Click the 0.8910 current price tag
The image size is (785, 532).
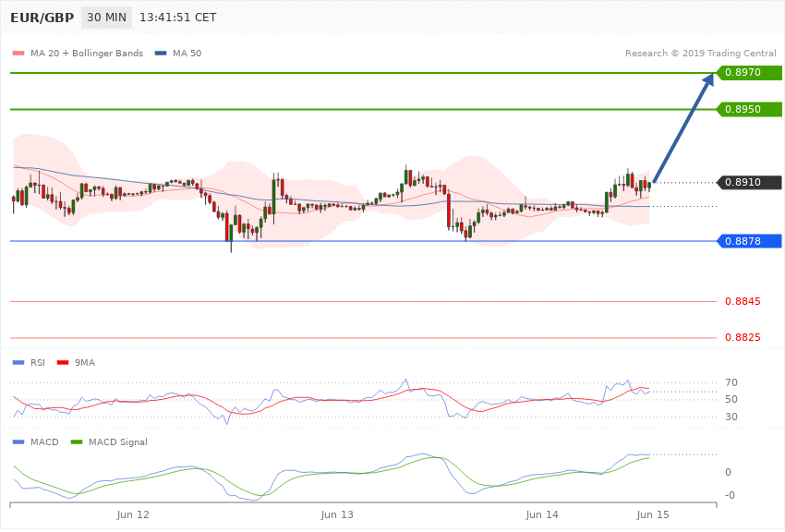(750, 182)
